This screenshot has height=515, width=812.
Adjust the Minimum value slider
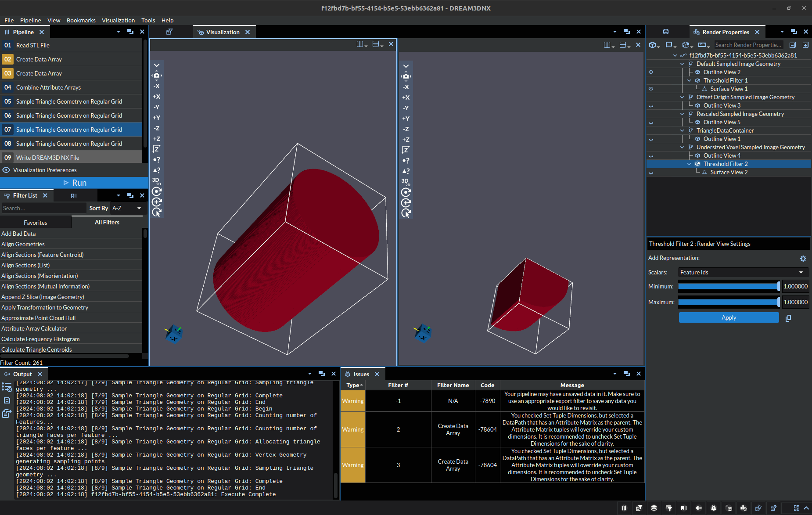click(x=729, y=286)
